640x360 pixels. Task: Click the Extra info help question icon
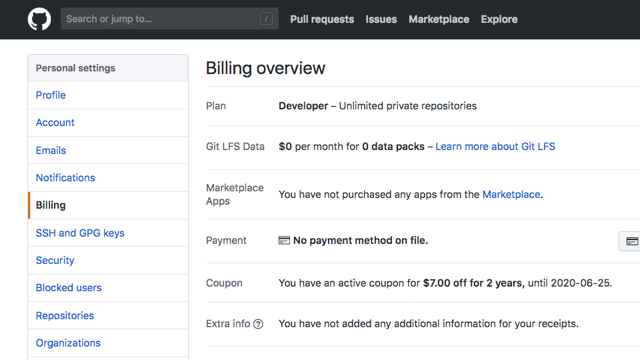[258, 324]
